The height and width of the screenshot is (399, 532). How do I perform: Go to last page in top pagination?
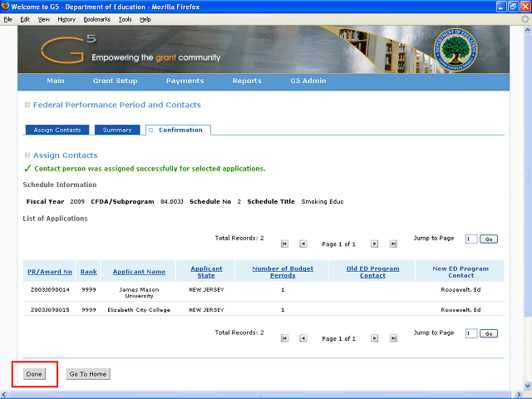pos(393,244)
